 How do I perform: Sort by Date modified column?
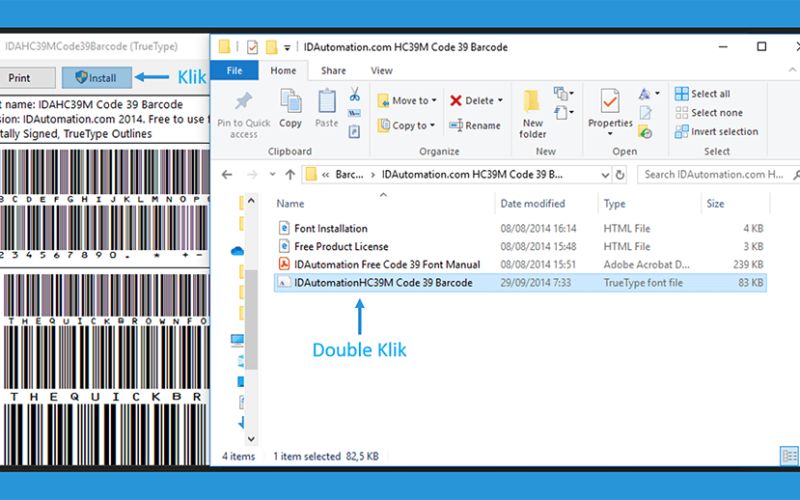tap(533, 204)
